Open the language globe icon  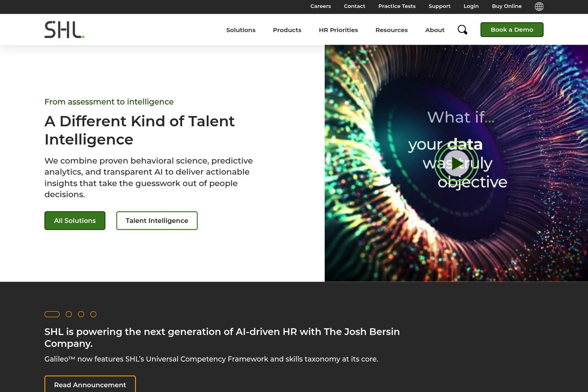tap(539, 6)
